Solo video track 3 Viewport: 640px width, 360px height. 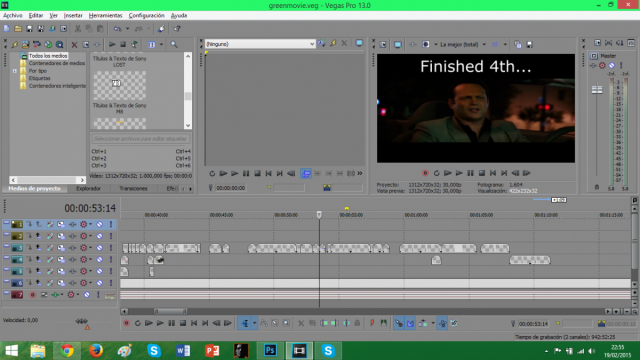(x=111, y=248)
